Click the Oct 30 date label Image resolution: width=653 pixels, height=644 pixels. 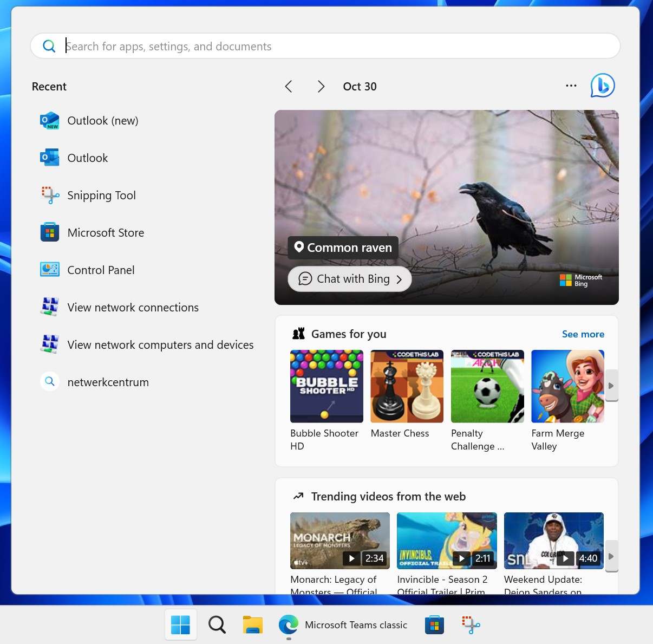coord(360,87)
